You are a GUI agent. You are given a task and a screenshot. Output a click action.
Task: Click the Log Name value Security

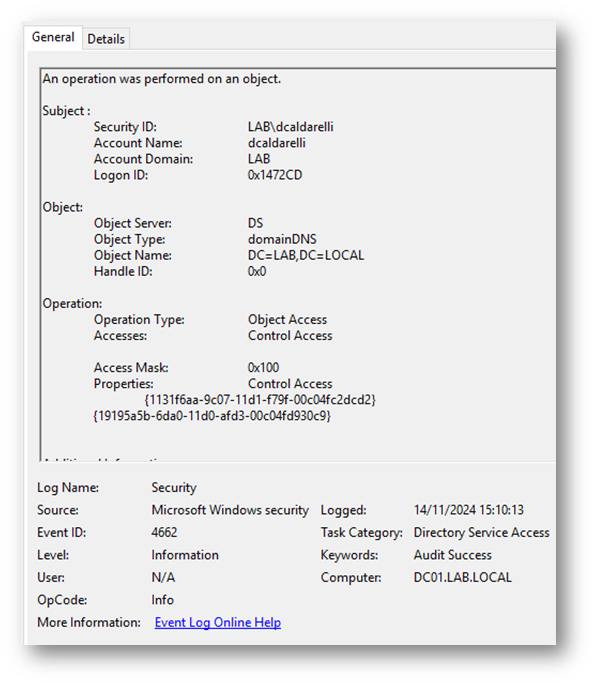(174, 487)
